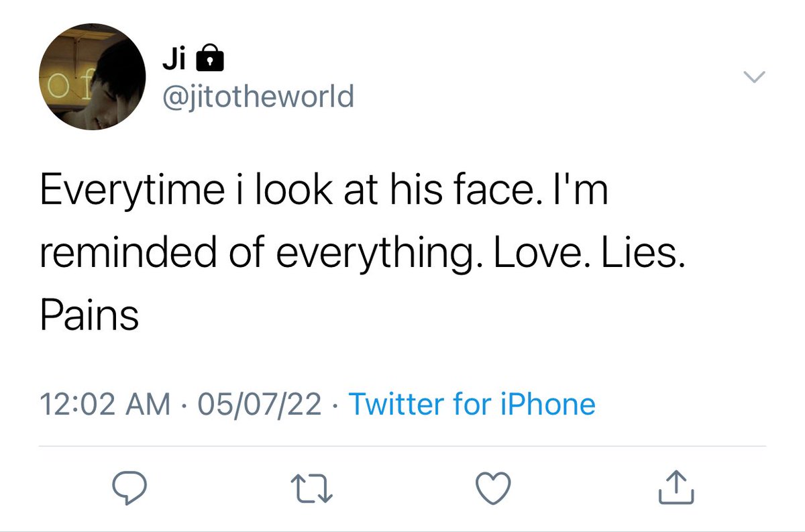The image size is (805, 532).
Task: Expand the tweet options chevron
Action: pyautogui.click(x=755, y=78)
